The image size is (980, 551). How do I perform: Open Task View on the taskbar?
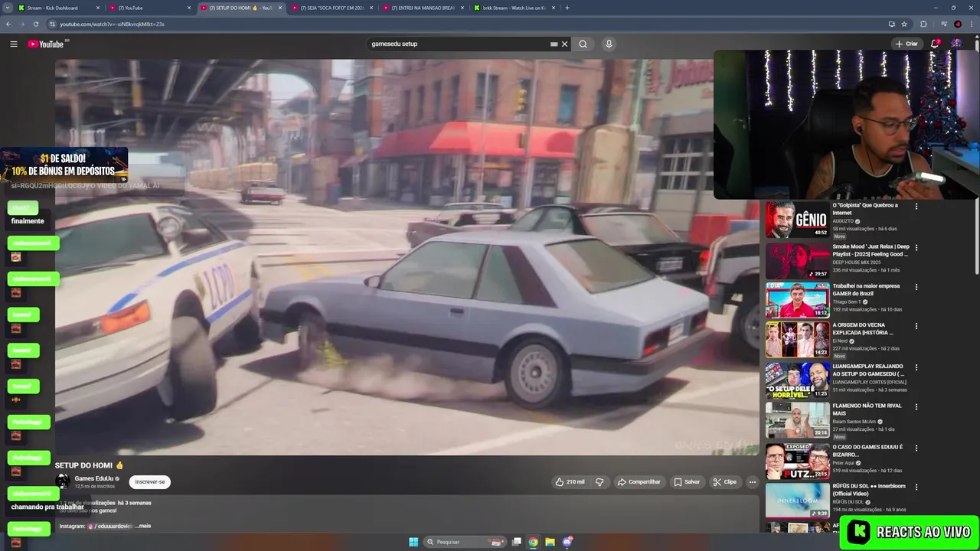pyautogui.click(x=517, y=542)
